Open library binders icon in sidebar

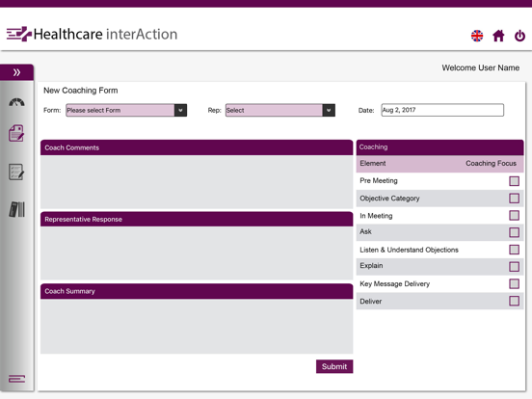click(17, 209)
